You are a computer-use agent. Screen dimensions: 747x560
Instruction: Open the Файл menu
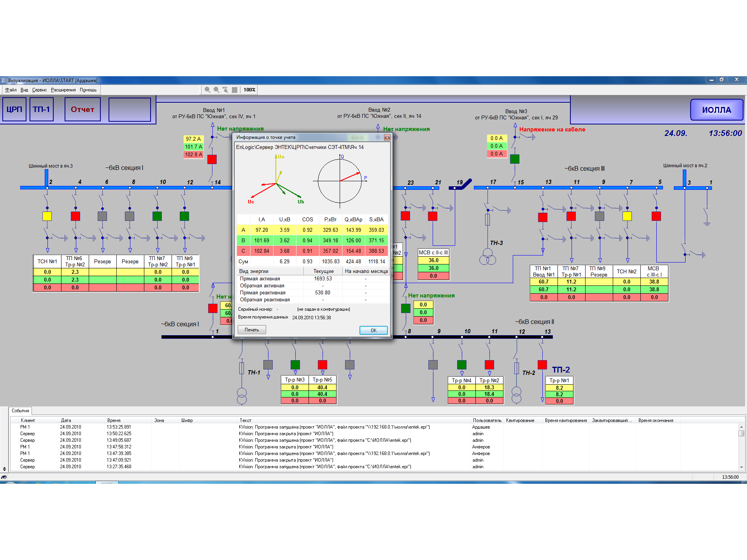point(11,90)
